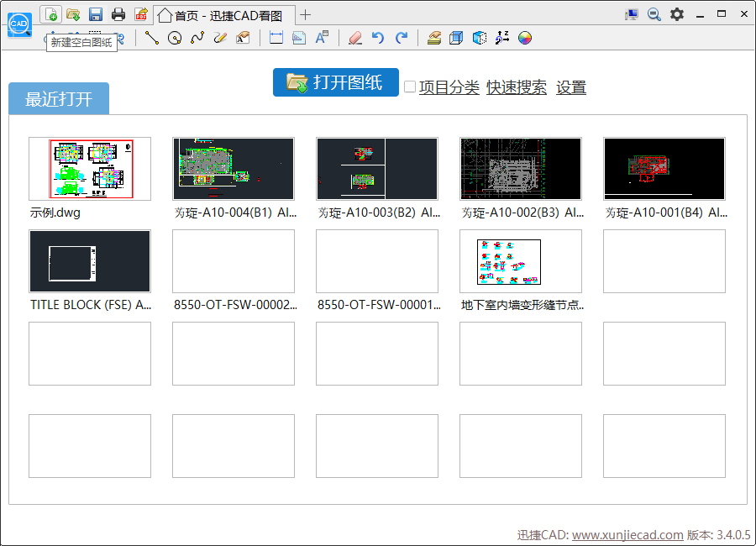Select the eraser tool
Screen dimensions: 756x546
pos(355,38)
